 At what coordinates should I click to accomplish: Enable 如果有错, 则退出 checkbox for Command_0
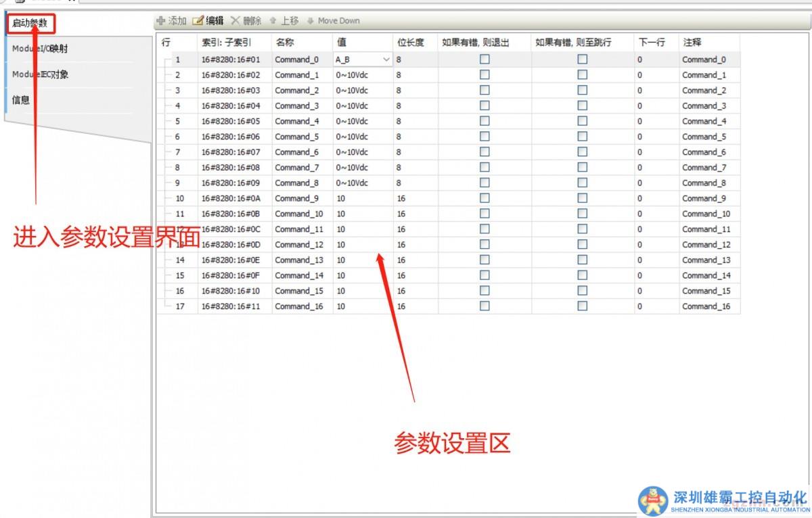tap(484, 60)
